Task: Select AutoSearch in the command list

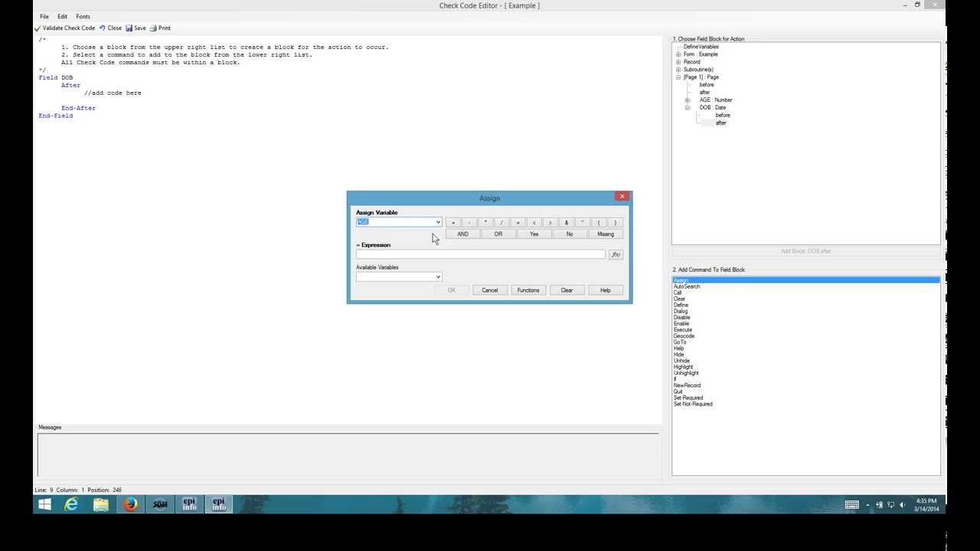Action: (687, 287)
